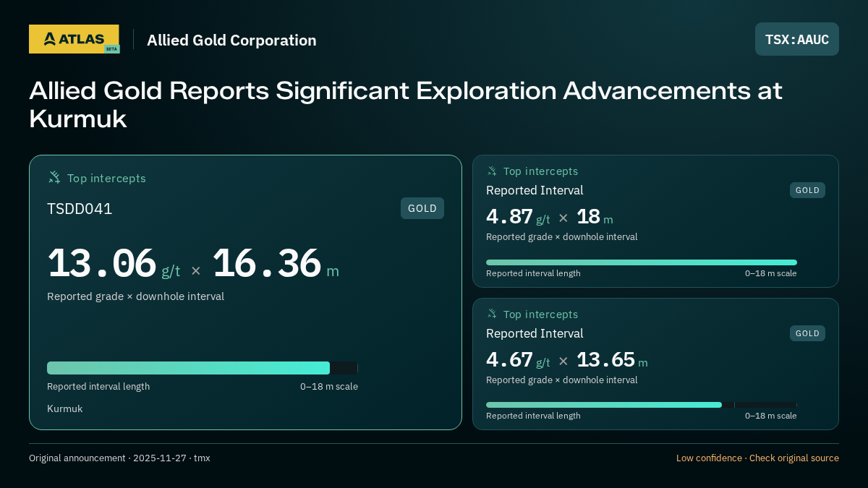Click the 4.67 g/t grade value

[x=518, y=359]
